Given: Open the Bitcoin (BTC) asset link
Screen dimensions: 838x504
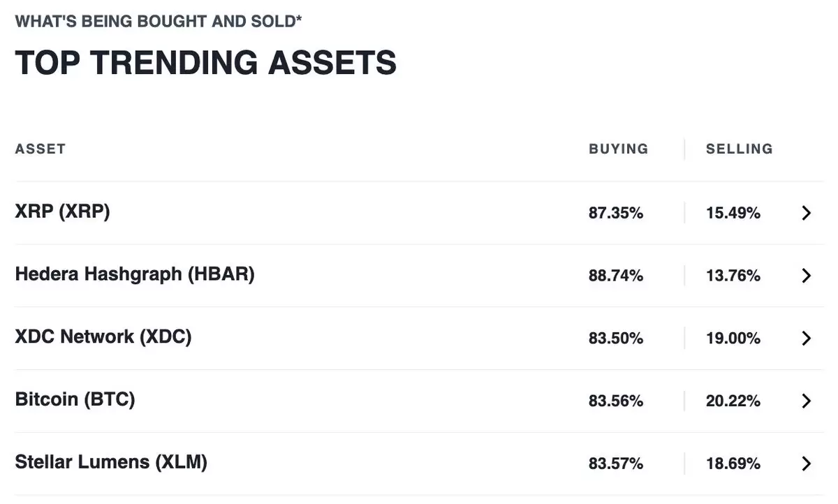Looking at the screenshot, I should tap(75, 400).
